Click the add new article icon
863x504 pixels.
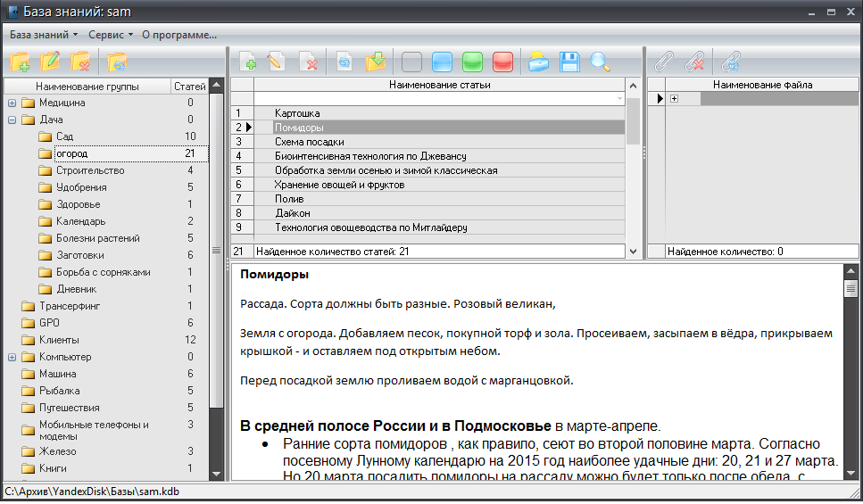point(248,62)
